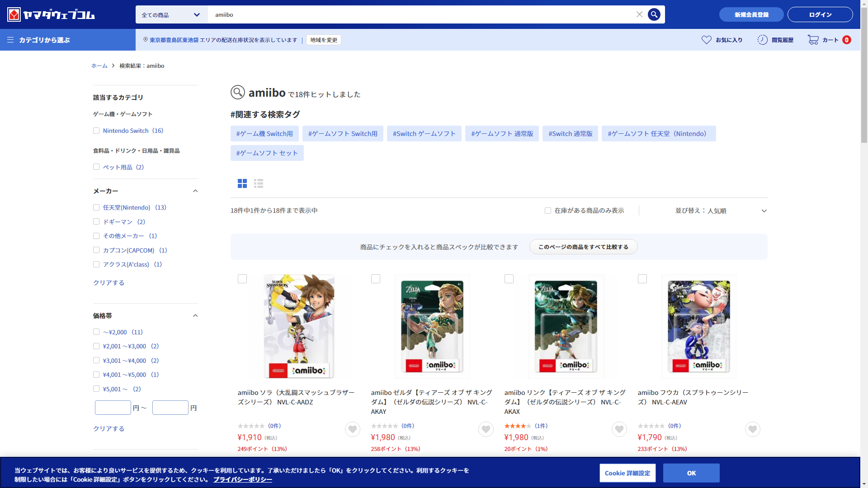Collapse the メーカー filter section
The width and height of the screenshot is (868, 488).
195,191
